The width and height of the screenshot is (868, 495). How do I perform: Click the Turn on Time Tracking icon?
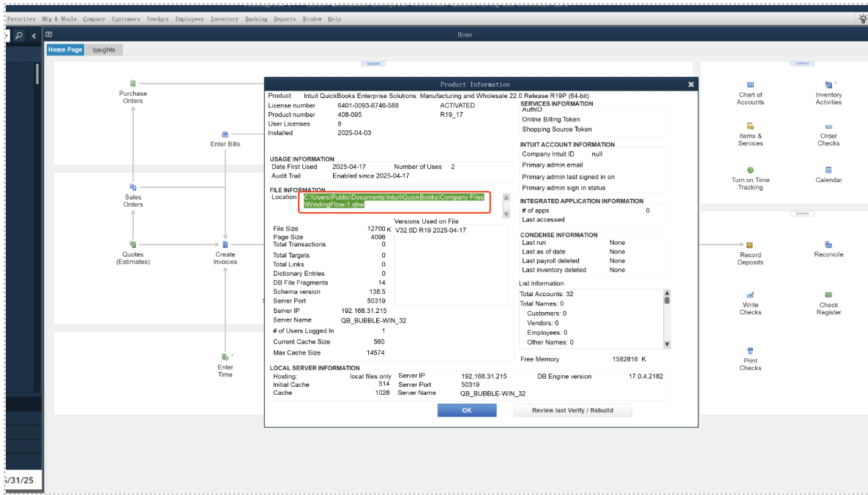(x=750, y=170)
